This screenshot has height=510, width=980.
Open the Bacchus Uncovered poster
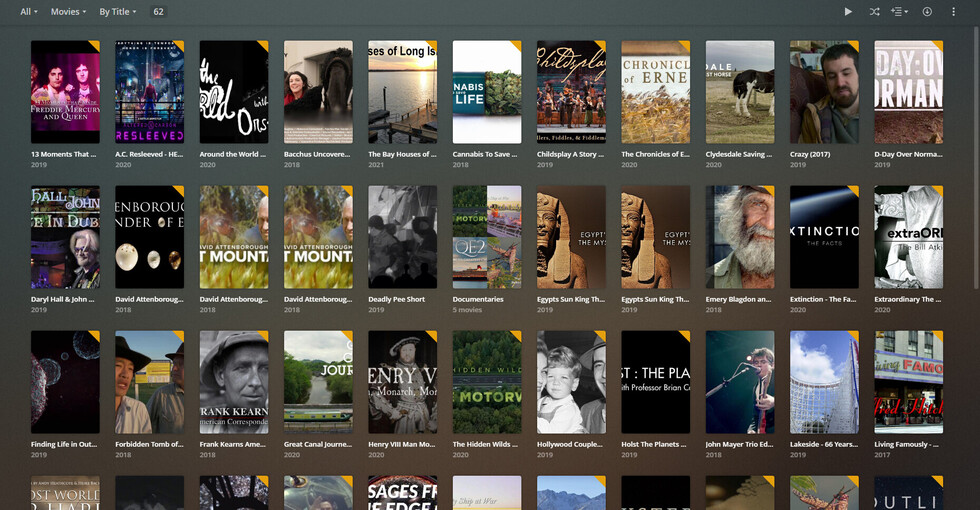(318, 92)
